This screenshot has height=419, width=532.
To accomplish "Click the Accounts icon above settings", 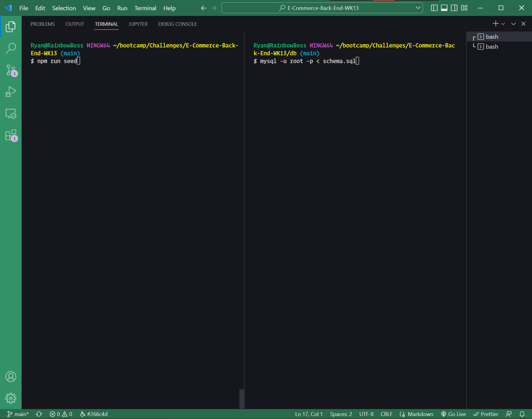I will 11,376.
